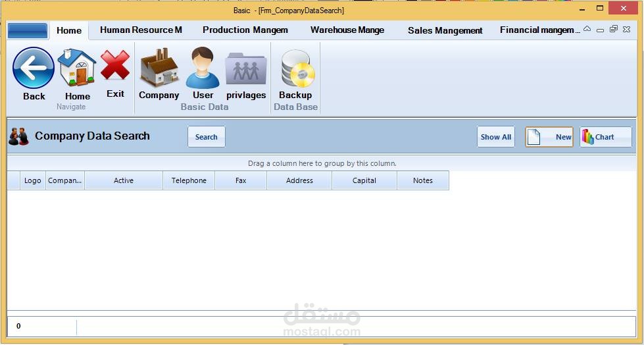Screen dimensions: 644x345
Task: Go back with the Back arrow icon
Action: tap(34, 68)
